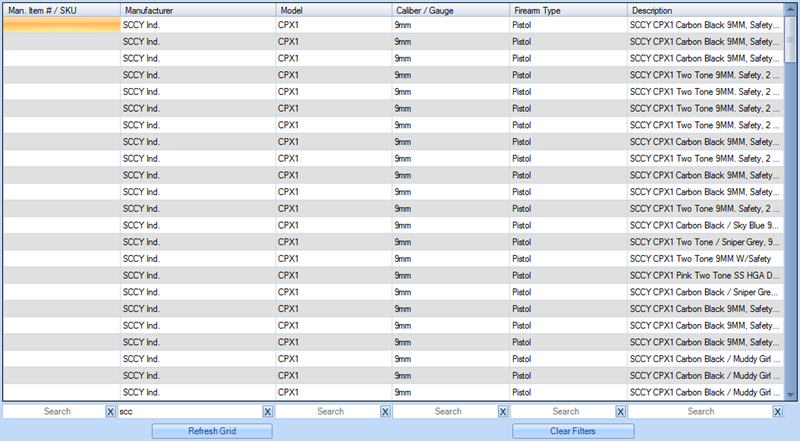Sort by the Description column header
800x441 pixels.
tap(706, 10)
